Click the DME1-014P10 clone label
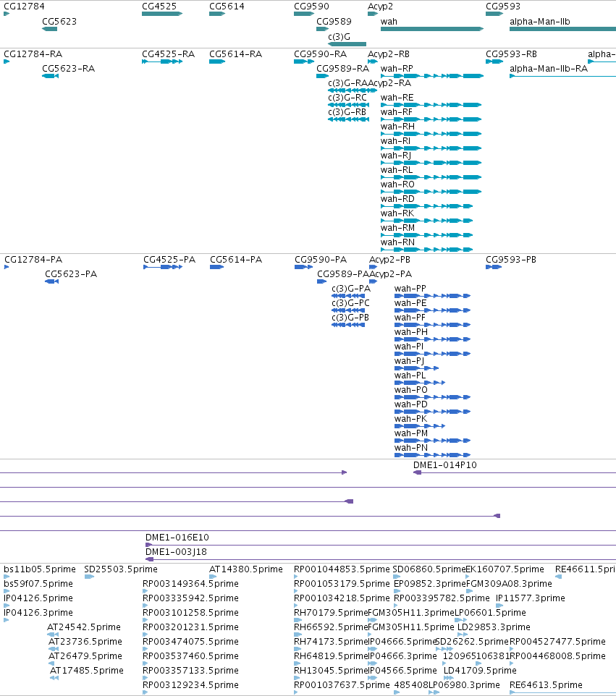 point(444,465)
